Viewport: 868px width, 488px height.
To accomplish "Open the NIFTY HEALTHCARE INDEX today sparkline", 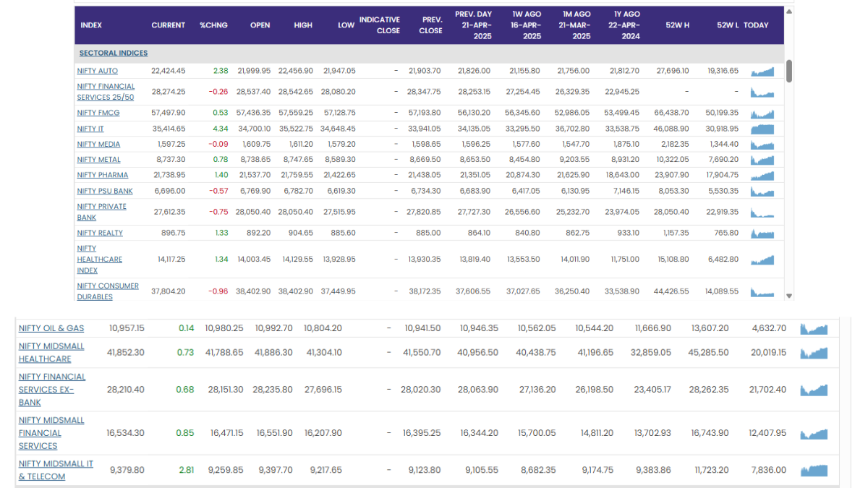I will (x=762, y=260).
